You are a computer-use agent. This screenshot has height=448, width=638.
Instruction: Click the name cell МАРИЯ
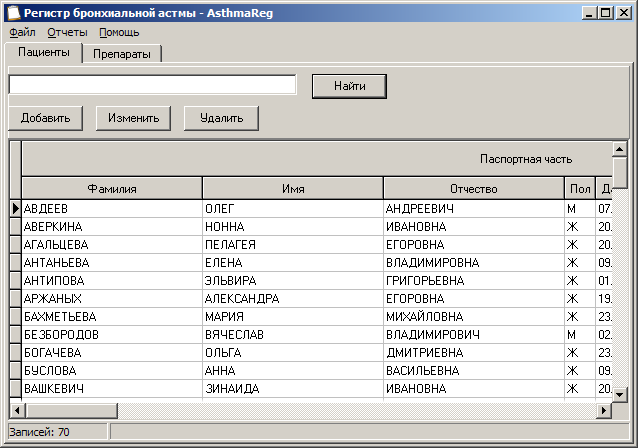tap(293, 316)
